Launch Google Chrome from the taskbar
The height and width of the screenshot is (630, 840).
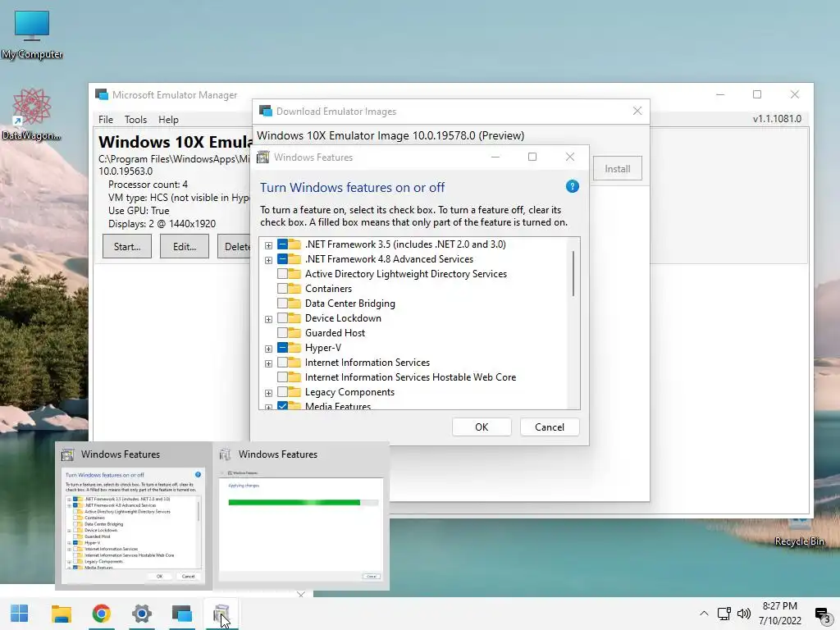[101, 614]
